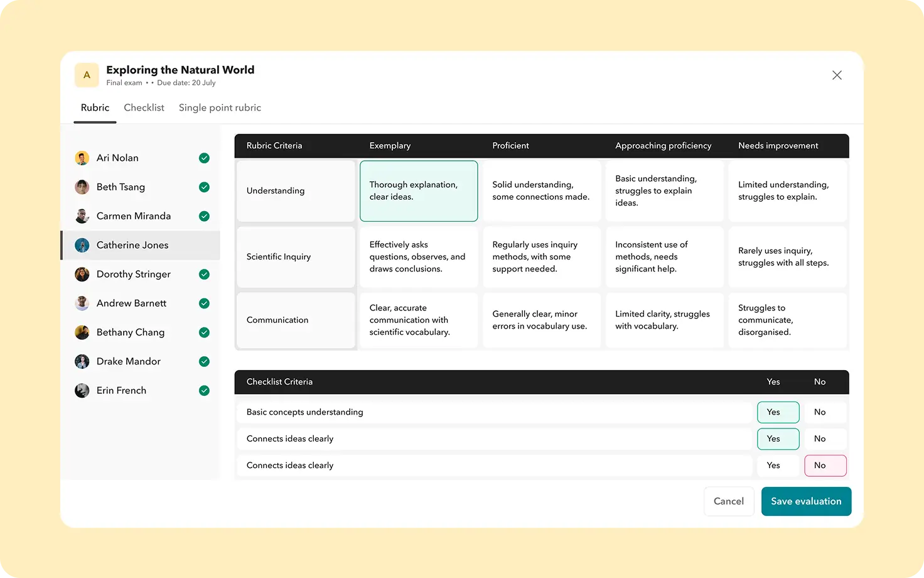Click green checkmark next to Beth Tsang
The height and width of the screenshot is (578, 924).
pyautogui.click(x=204, y=187)
